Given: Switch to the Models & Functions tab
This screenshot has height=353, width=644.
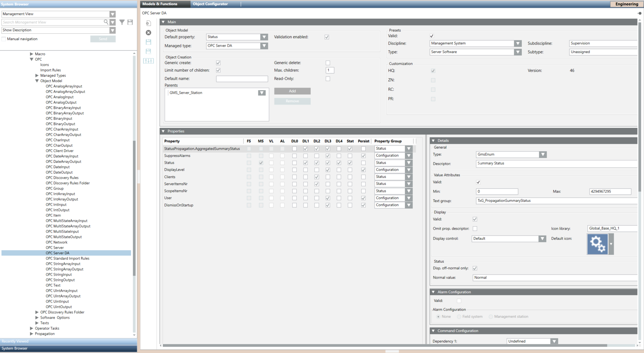Looking at the screenshot, I should tap(160, 4).
